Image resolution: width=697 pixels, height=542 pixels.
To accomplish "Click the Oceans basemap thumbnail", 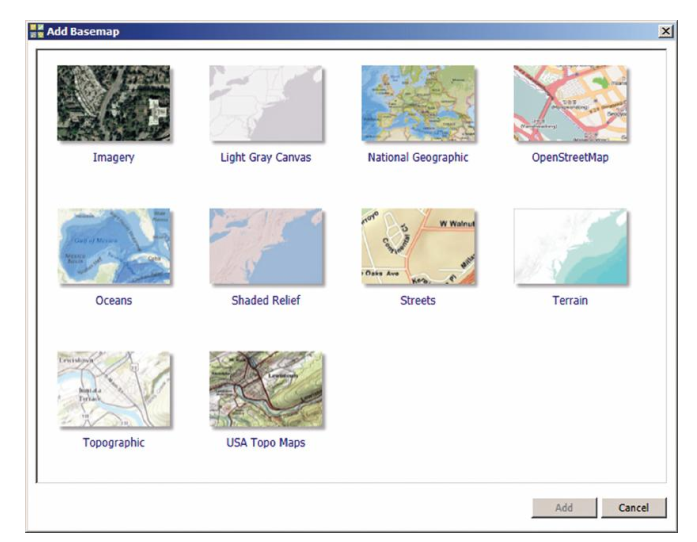I will (x=113, y=246).
